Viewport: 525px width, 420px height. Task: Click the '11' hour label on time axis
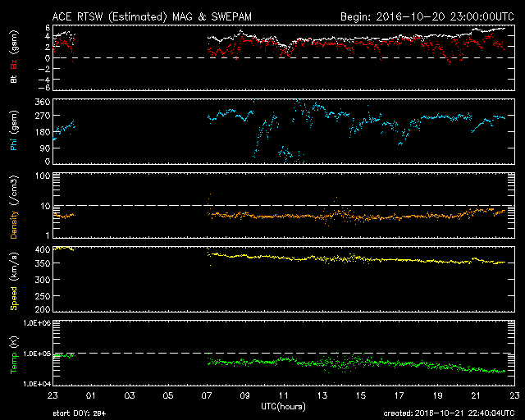pyautogui.click(x=284, y=396)
